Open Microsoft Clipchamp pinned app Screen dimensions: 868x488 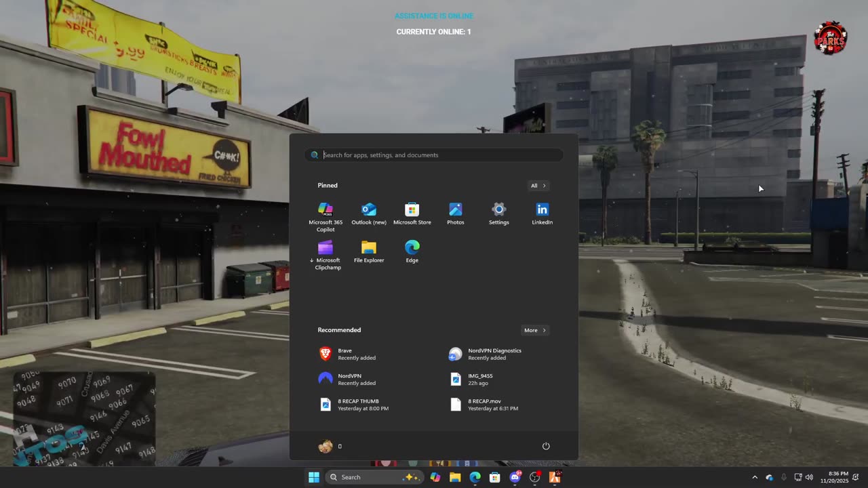(x=325, y=255)
